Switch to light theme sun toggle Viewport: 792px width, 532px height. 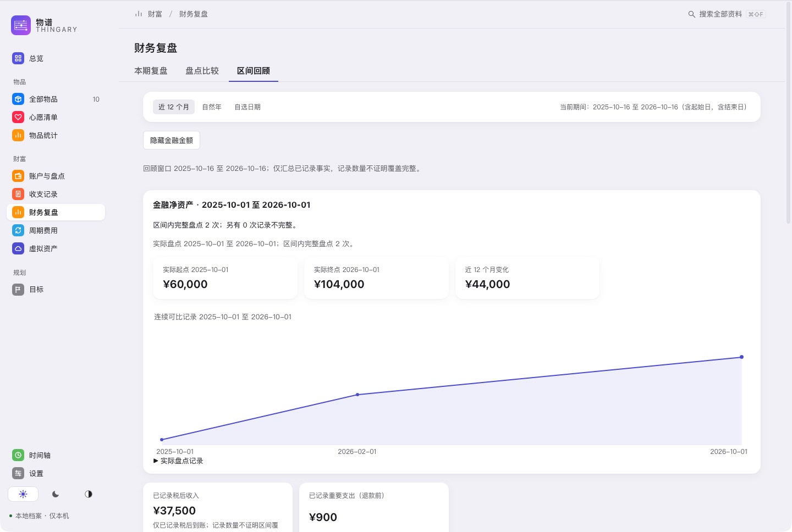[x=23, y=494]
